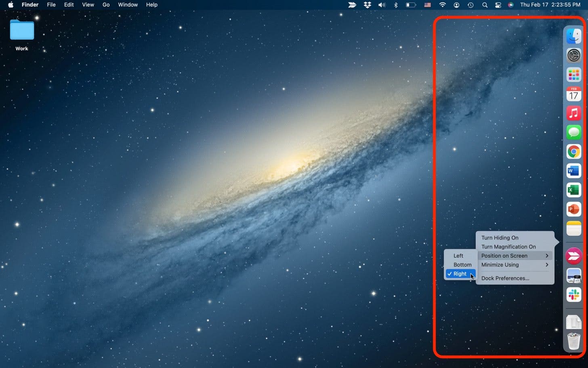Launch the Music app
This screenshot has width=588, height=368.
click(573, 113)
